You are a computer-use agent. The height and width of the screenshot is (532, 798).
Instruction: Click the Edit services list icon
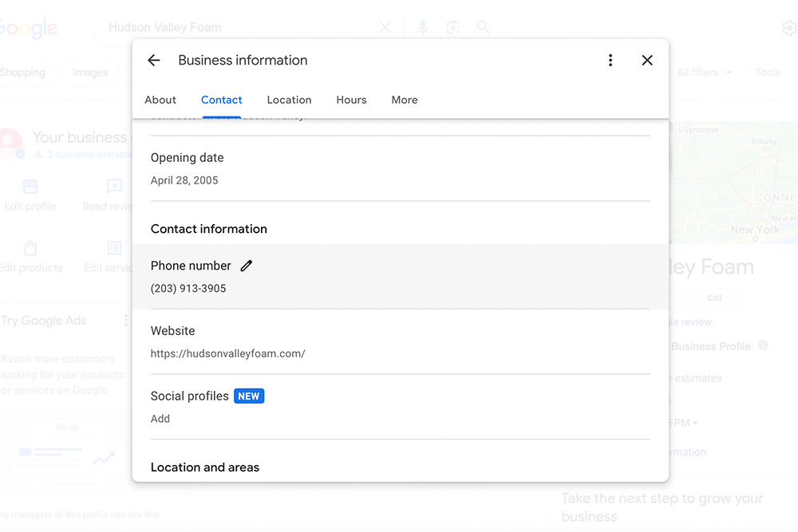[x=115, y=249]
